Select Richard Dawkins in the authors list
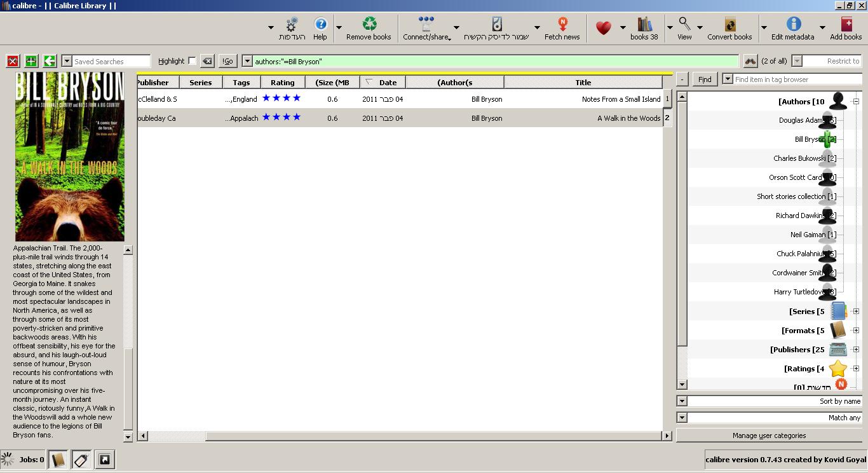868x473 pixels. (806, 216)
